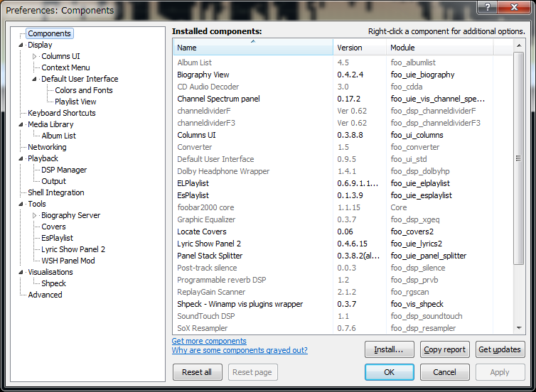Open WSH Panel Mod settings
The height and width of the screenshot is (392, 536).
68,261
